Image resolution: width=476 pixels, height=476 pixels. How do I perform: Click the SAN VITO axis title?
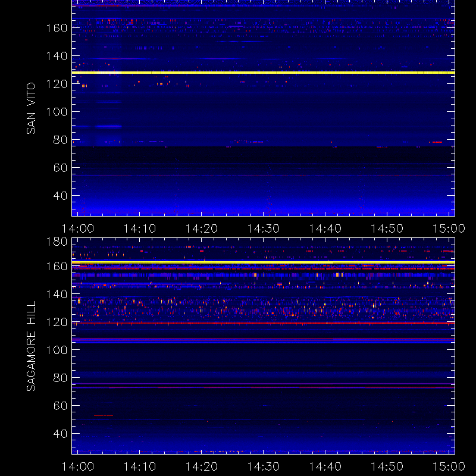[31, 108]
